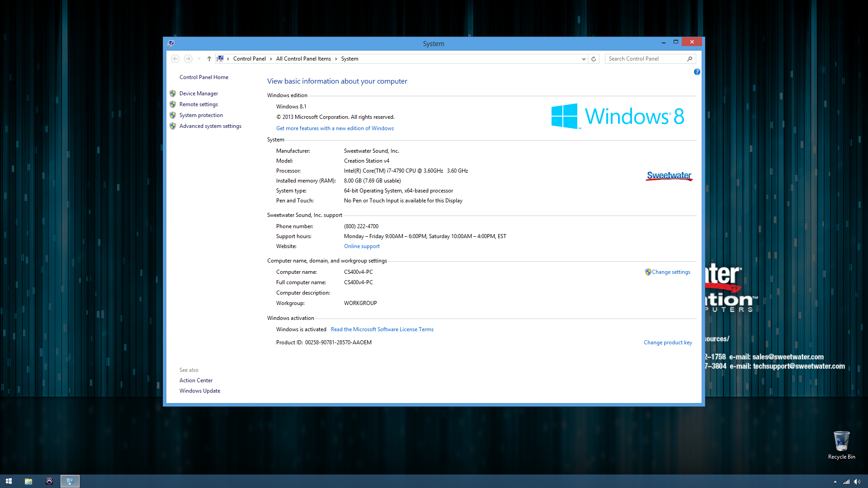Viewport: 868px width, 488px height.
Task: Open Control Panel Home
Action: pos(204,77)
